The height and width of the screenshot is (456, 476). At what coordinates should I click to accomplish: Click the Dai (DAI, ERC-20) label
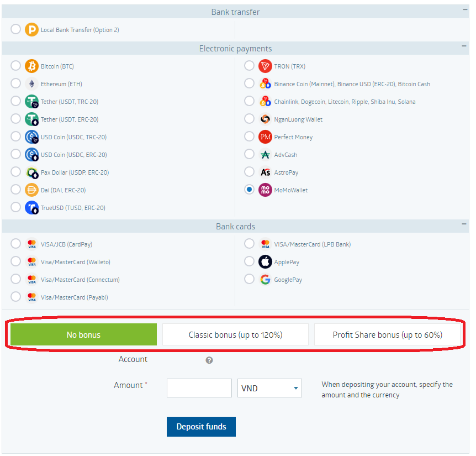pos(64,190)
